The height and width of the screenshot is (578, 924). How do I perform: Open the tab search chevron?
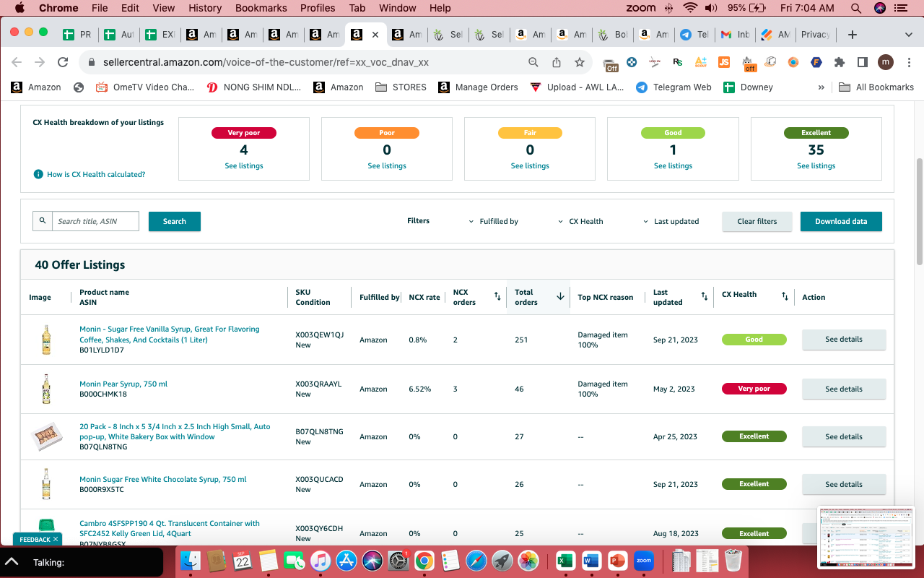click(907, 35)
